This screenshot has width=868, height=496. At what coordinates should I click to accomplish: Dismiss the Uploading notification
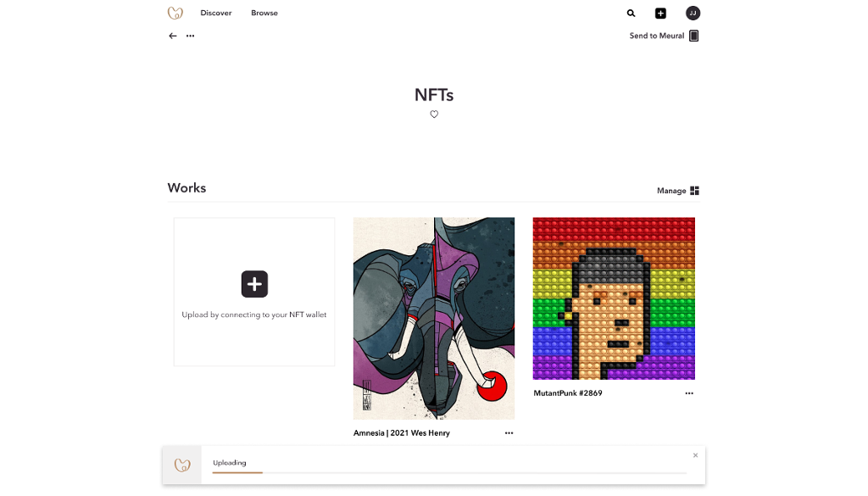(x=695, y=455)
